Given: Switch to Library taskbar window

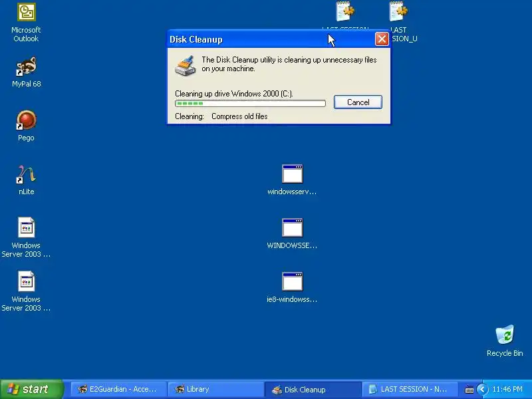Looking at the screenshot, I should [x=215, y=389].
